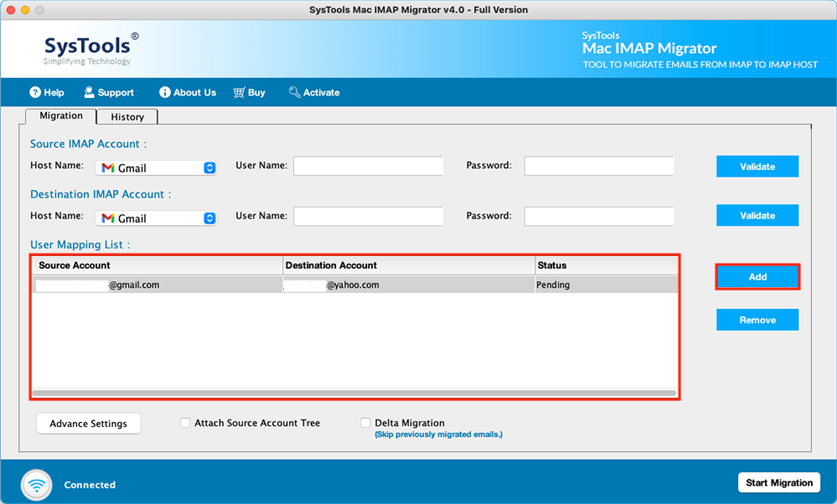Image resolution: width=837 pixels, height=504 pixels.
Task: Enable Delta Migration to skip migrated emails
Action: coord(365,423)
